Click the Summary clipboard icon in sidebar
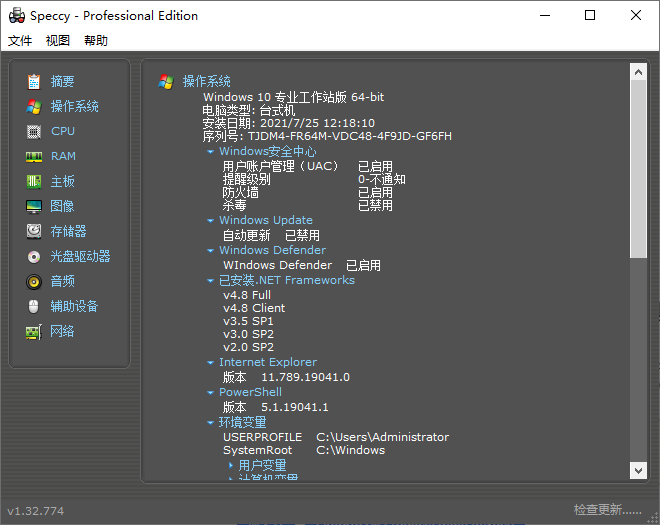This screenshot has width=660, height=525. (x=34, y=82)
